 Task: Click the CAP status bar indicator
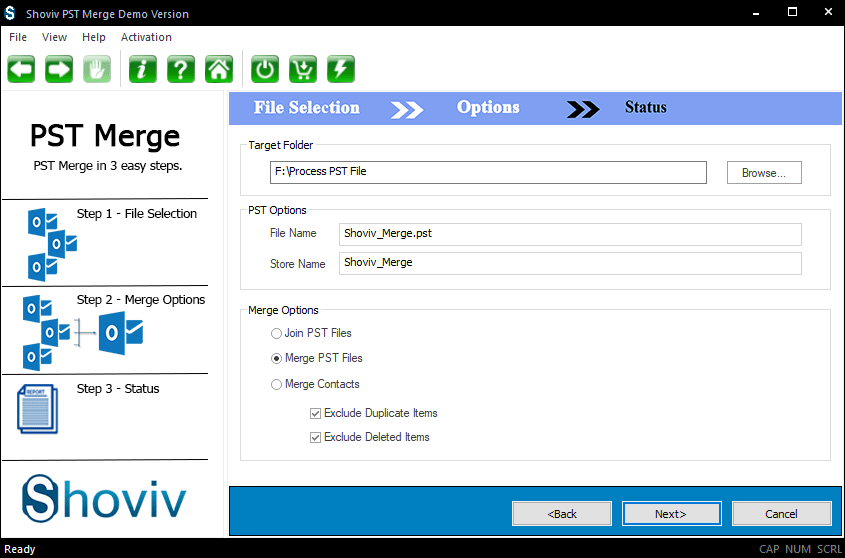[769, 549]
